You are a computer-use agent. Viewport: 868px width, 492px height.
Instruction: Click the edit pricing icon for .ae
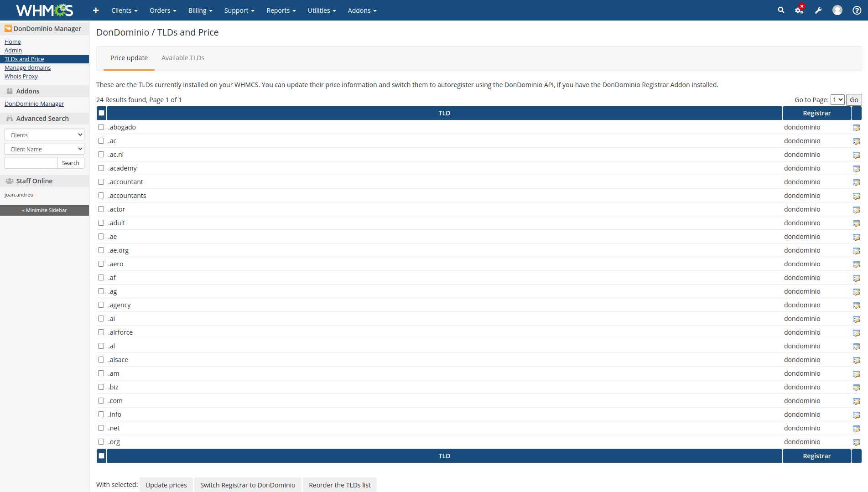(856, 237)
